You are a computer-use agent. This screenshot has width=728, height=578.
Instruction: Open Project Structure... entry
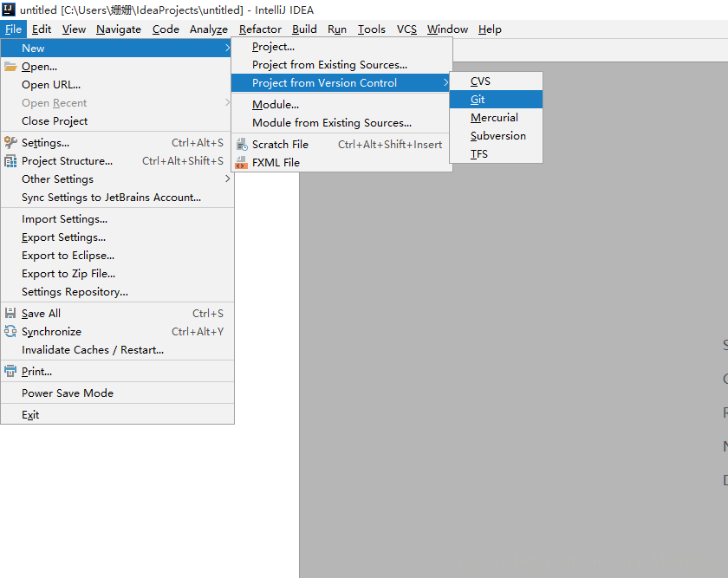(117, 160)
